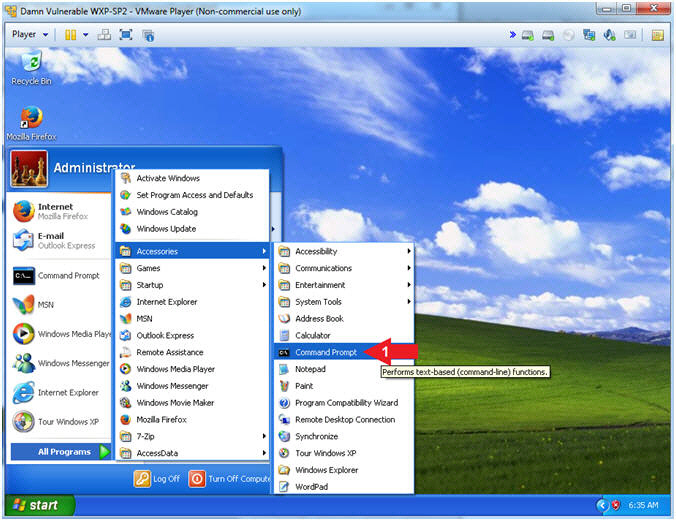Open Outlook Express from All Programs list

click(x=193, y=336)
